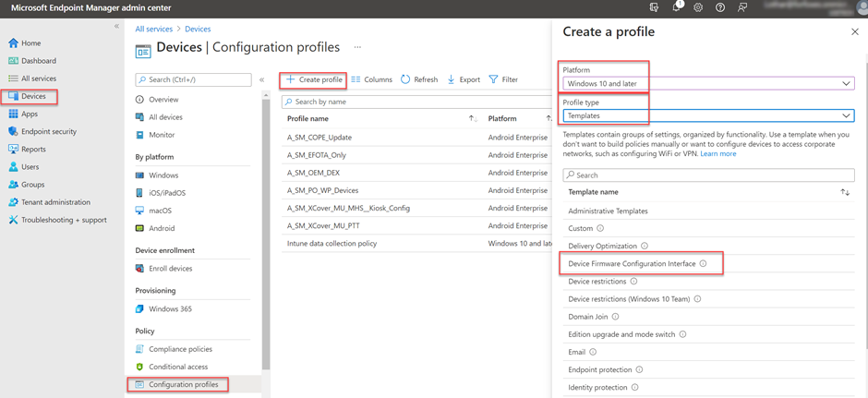Click info icon beside Delivery Optimization
This screenshot has width=868, height=398.
coord(645,246)
